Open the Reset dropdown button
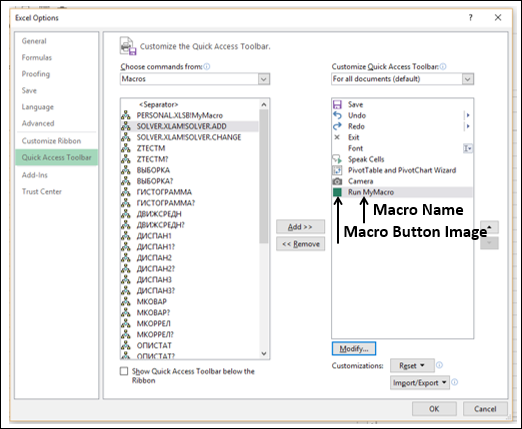The image size is (522, 429). [412, 366]
